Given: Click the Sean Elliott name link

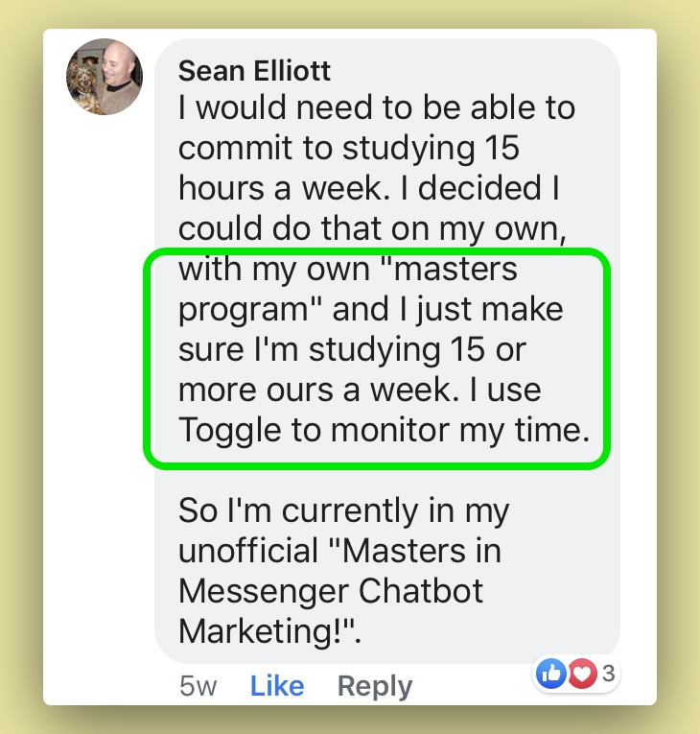Looking at the screenshot, I should pos(254,71).
